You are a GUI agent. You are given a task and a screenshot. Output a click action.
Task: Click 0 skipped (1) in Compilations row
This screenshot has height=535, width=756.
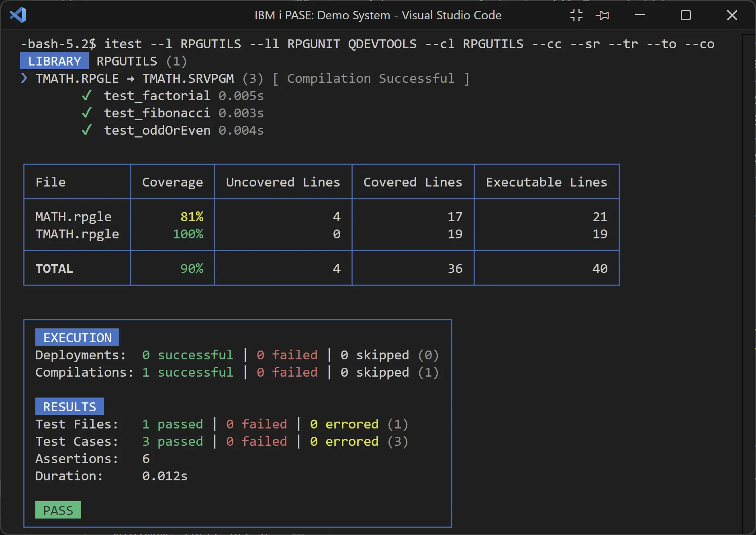(390, 372)
